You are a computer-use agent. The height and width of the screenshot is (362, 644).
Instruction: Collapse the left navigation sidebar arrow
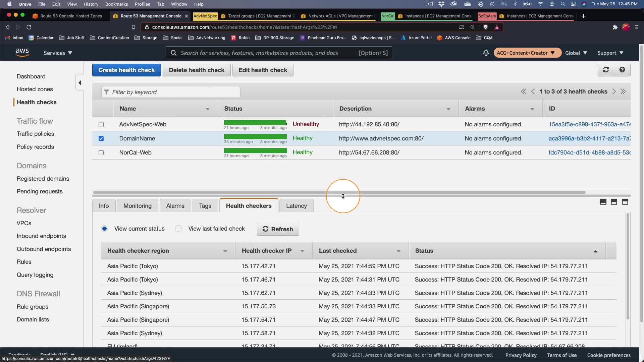pos(80,83)
